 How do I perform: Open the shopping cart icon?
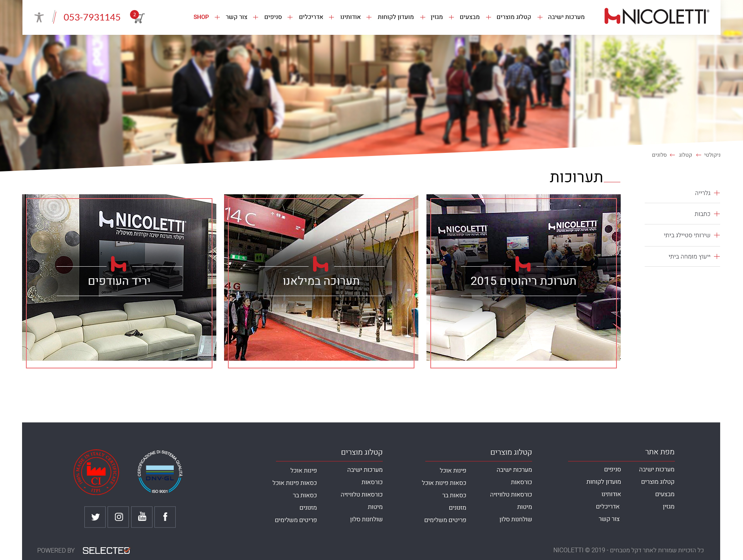[x=139, y=17]
